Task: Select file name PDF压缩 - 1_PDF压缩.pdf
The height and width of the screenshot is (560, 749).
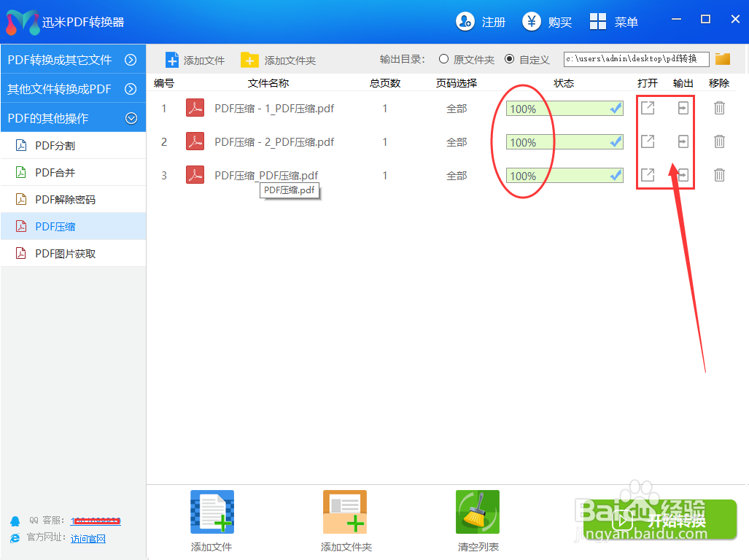Action: pyautogui.click(x=274, y=109)
